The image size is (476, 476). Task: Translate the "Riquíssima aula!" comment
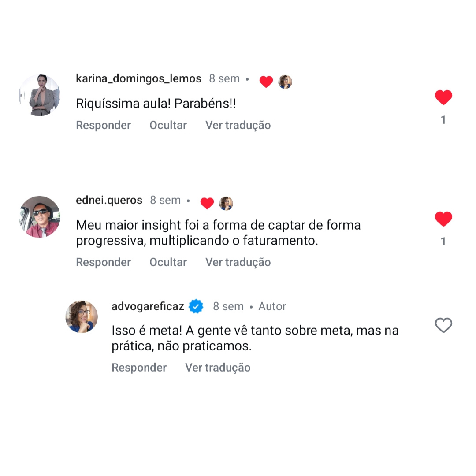tap(238, 125)
